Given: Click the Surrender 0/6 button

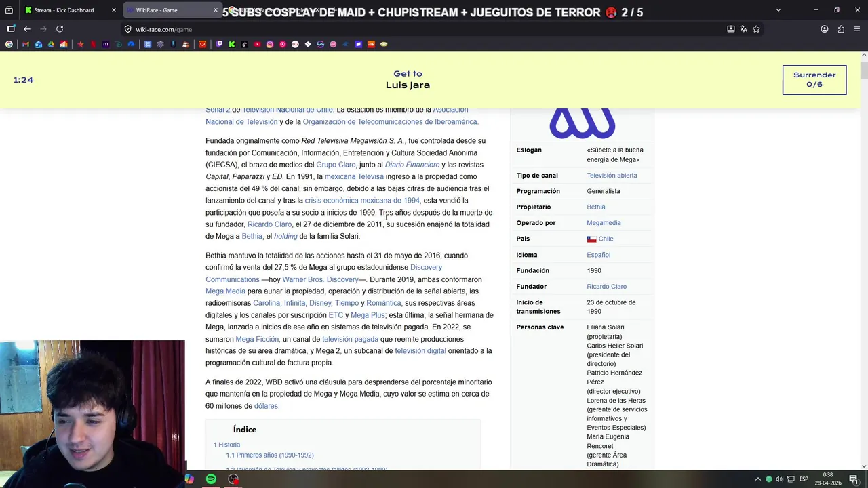Looking at the screenshot, I should coord(814,79).
